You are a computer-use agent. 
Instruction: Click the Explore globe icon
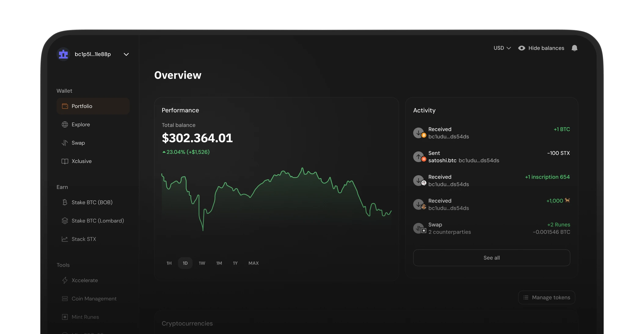click(65, 124)
